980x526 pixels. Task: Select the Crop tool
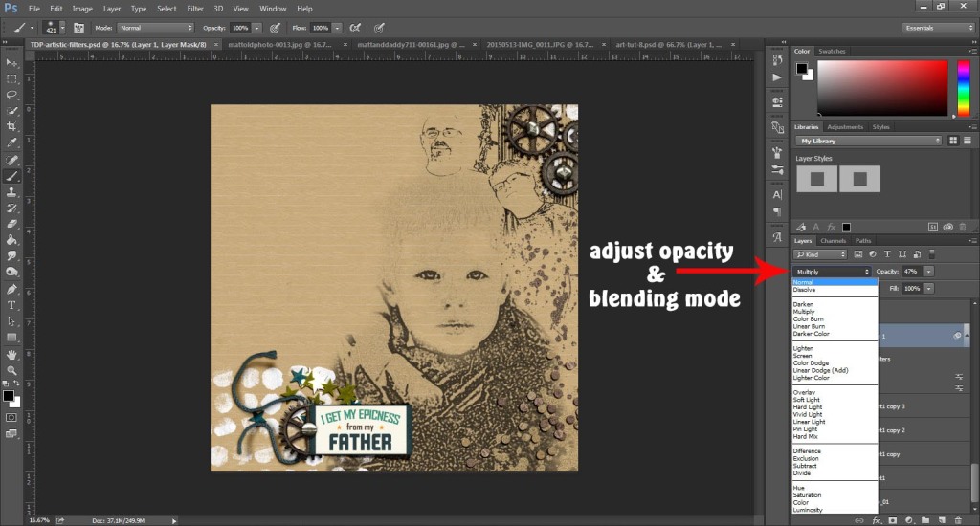(x=11, y=127)
